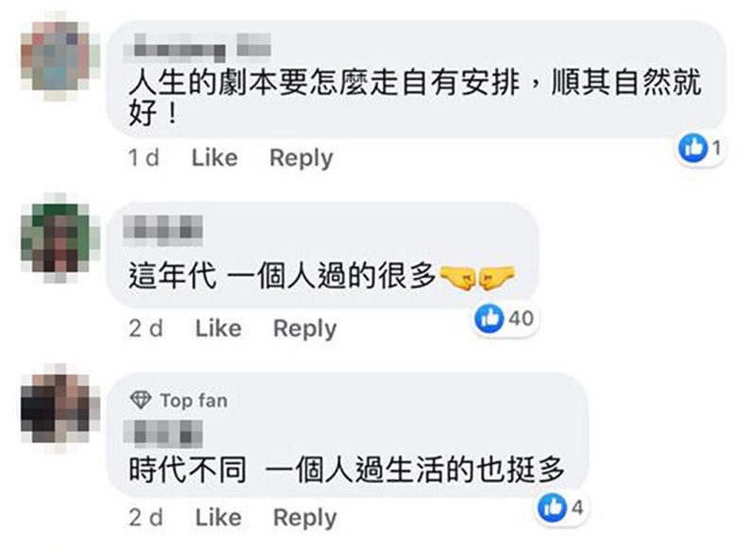Click the blurred name under Top fan
756x551 pixels.
[163, 433]
